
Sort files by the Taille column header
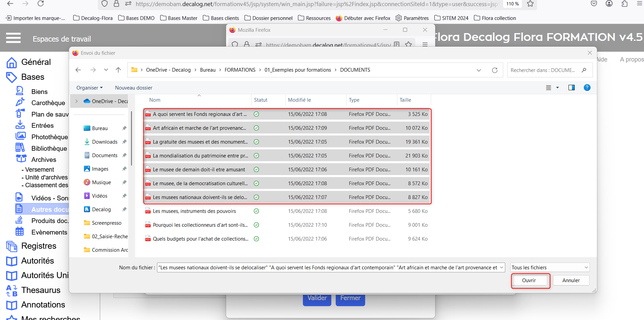(405, 100)
